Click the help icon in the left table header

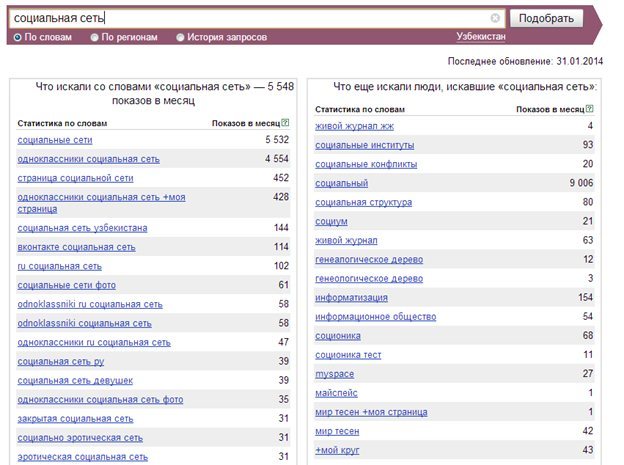pos(285,123)
